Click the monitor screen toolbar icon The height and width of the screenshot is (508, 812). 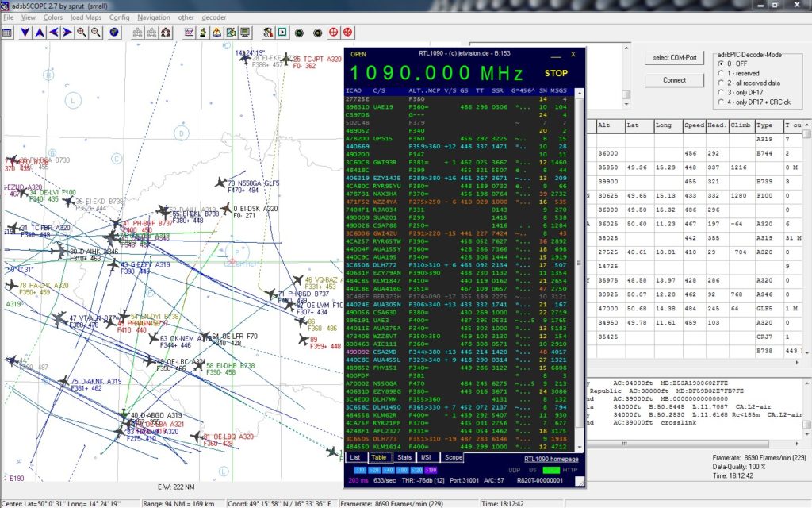pos(244,33)
